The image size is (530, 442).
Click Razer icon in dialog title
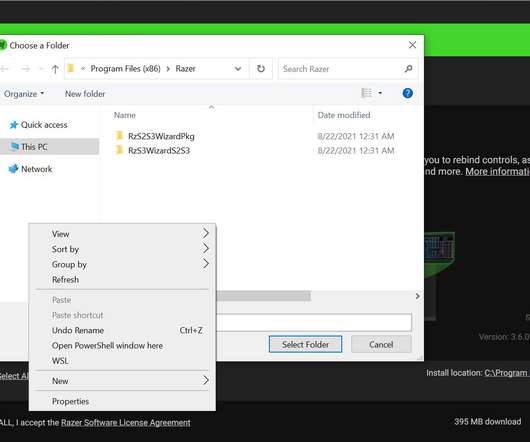3,45
